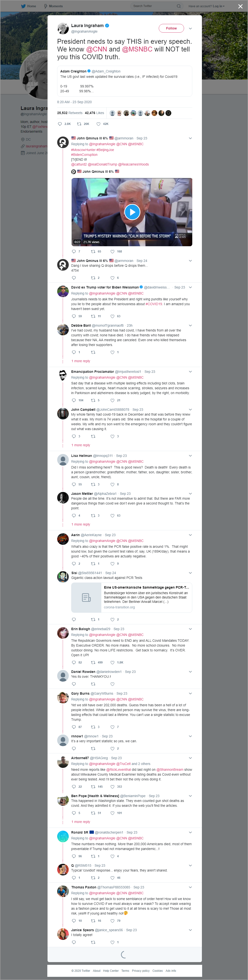This screenshot has height=980, width=248.
Task: Expand options chevron on Lisa Hellman's reply
Action: (x=190, y=456)
